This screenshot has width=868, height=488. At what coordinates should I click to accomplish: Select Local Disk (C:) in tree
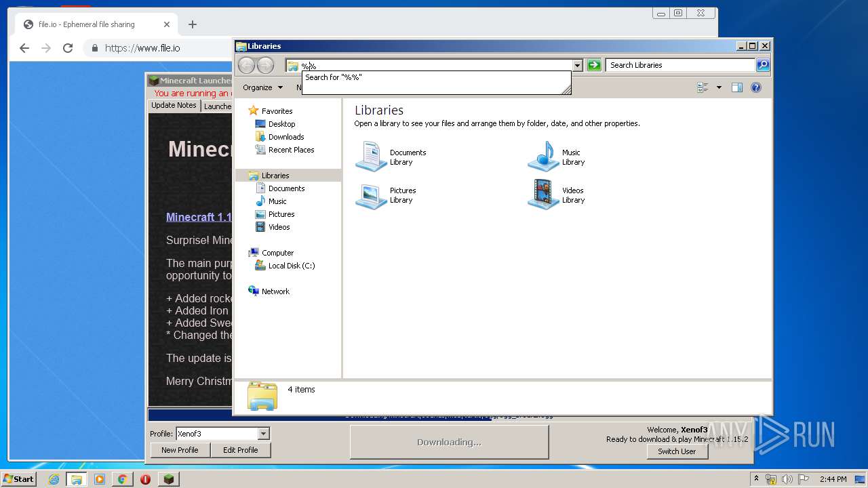[292, 266]
